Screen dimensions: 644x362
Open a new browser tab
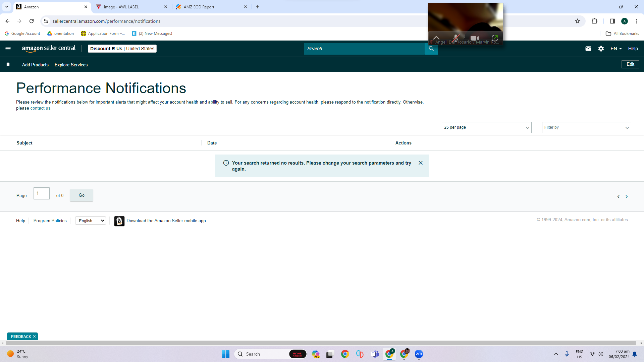(x=258, y=7)
